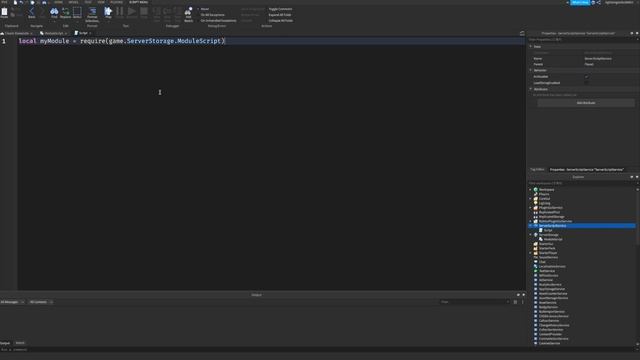This screenshot has width=640, height=360.
Task: Open the Find binoculars tool
Action: pyautogui.click(x=54, y=12)
